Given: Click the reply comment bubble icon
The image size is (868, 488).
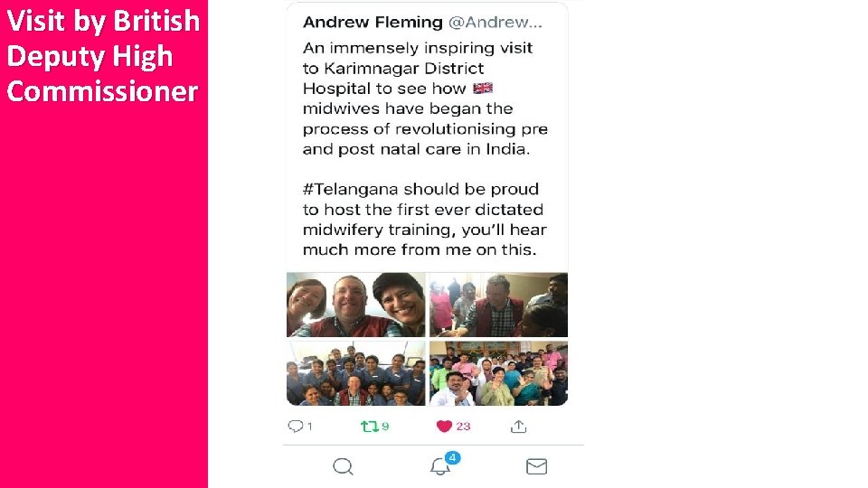Looking at the screenshot, I should click(x=295, y=426).
